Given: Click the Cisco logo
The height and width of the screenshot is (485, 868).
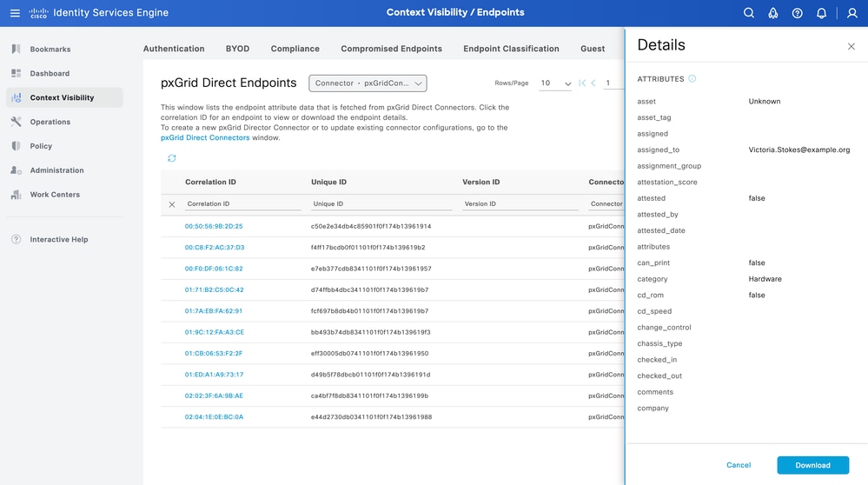Looking at the screenshot, I should pyautogui.click(x=38, y=13).
